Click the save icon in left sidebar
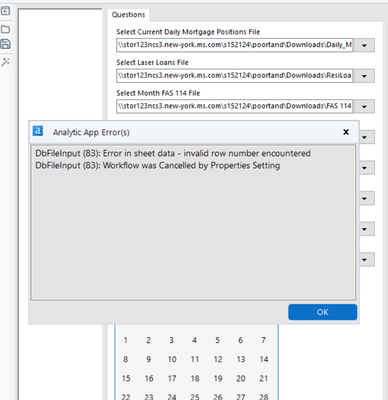This screenshot has width=388, height=400. (x=5, y=44)
